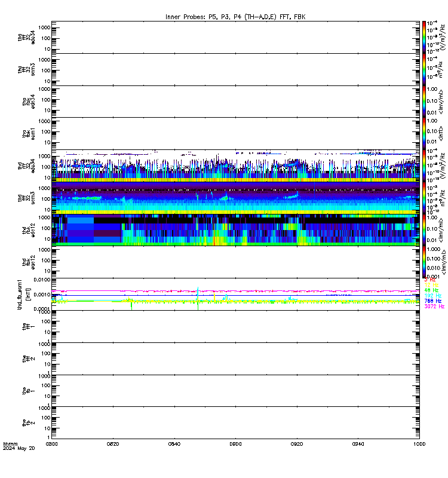Click the colorbar beside the thd fbk eac12 panel
Image resolution: width=448 pixels, height=478 pixels.
(x=424, y=262)
